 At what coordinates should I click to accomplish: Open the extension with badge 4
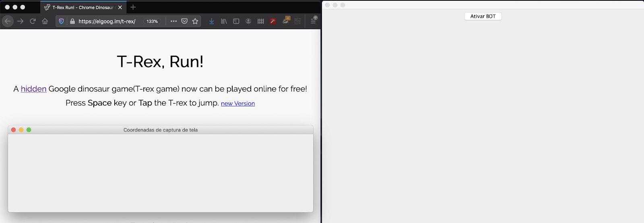[x=286, y=20]
